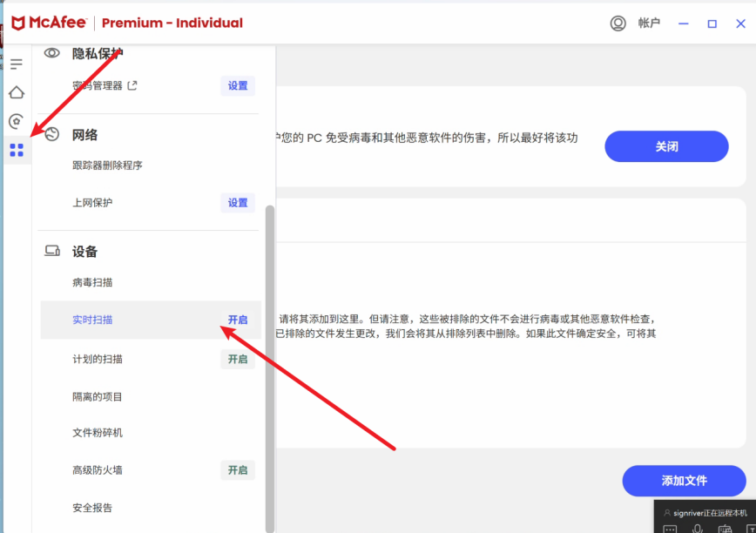This screenshot has height=533, width=756.
Task: Click the more options icon in remote session bar
Action: pos(670,529)
